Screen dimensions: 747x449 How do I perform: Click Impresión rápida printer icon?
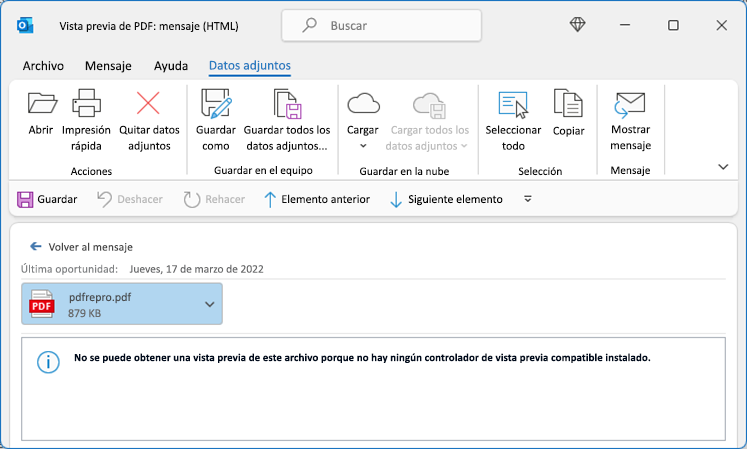pos(86,103)
